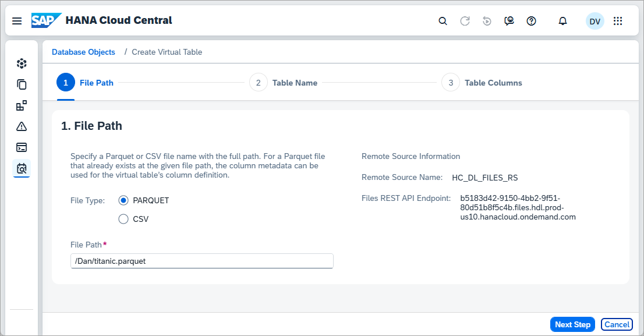Click the Remote Source Information label

click(x=411, y=157)
